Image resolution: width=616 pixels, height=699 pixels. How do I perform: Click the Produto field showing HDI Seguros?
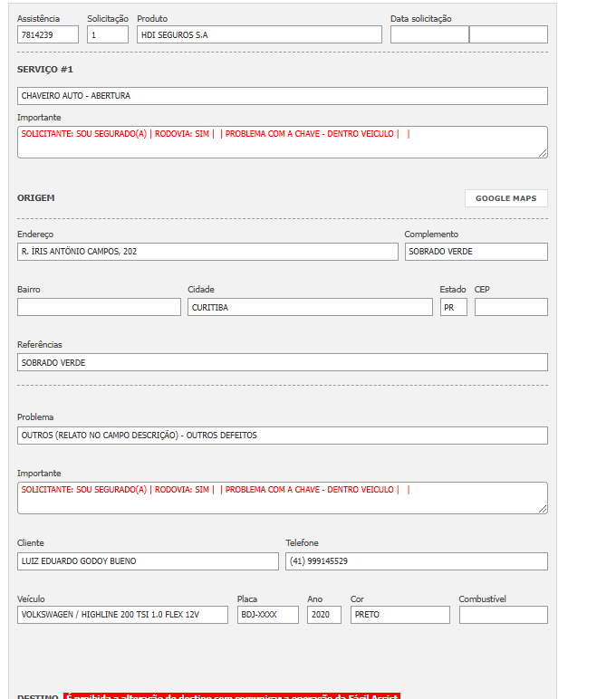[x=259, y=34]
